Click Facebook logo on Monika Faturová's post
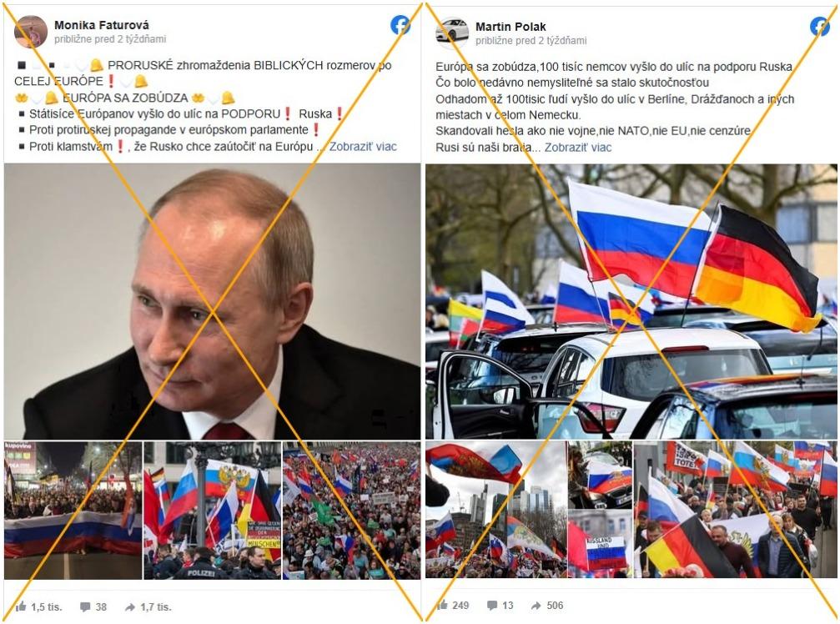This screenshot has height=624, width=840. click(x=400, y=25)
